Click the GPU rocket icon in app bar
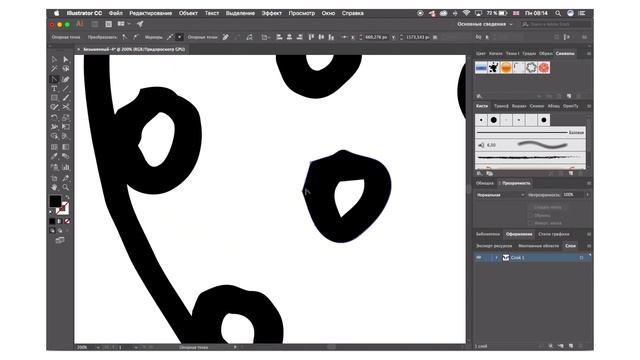 [140, 24]
